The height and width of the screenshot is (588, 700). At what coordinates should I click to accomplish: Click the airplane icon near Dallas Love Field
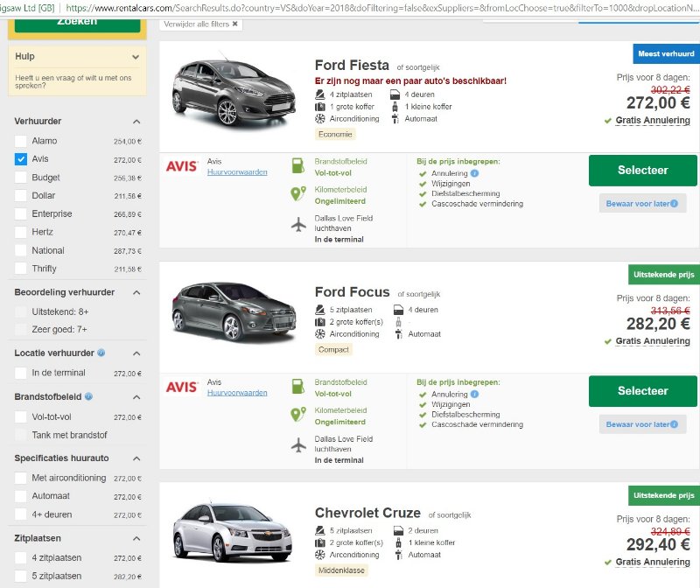[299, 225]
